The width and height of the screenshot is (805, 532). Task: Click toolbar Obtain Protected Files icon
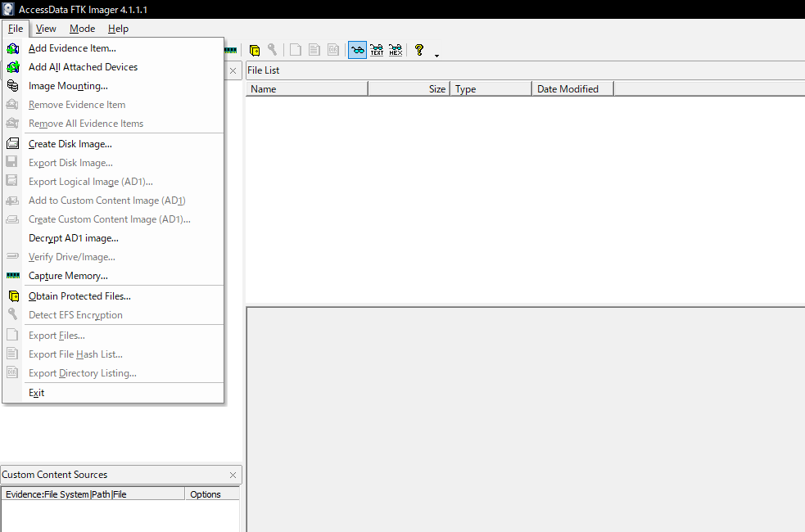tap(254, 50)
